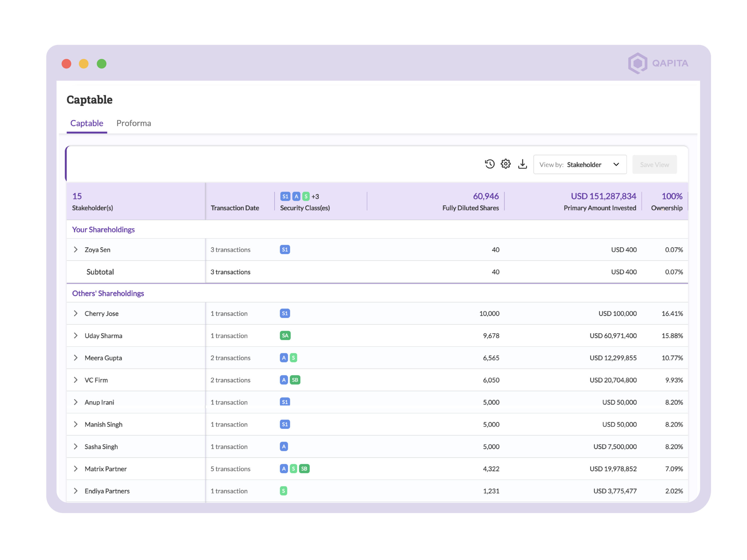Image resolution: width=747 pixels, height=560 pixels.
Task: Click the A badge in Security Class(es) header
Action: tap(296, 197)
